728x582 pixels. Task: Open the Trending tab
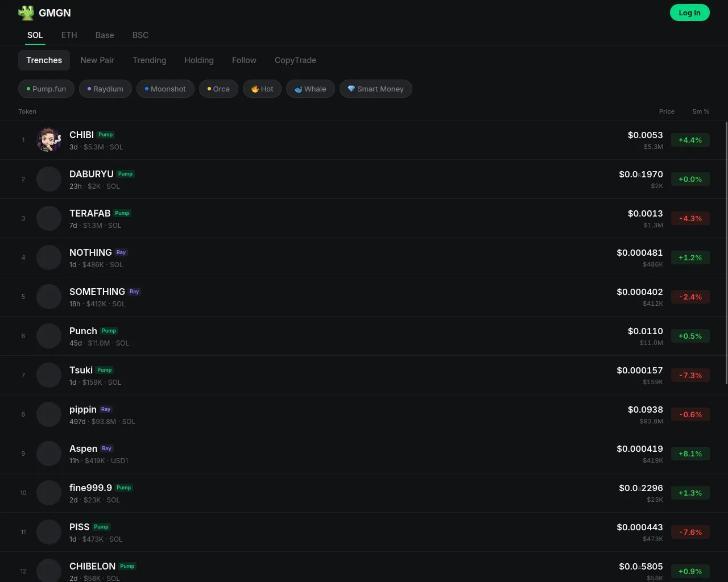[150, 60]
